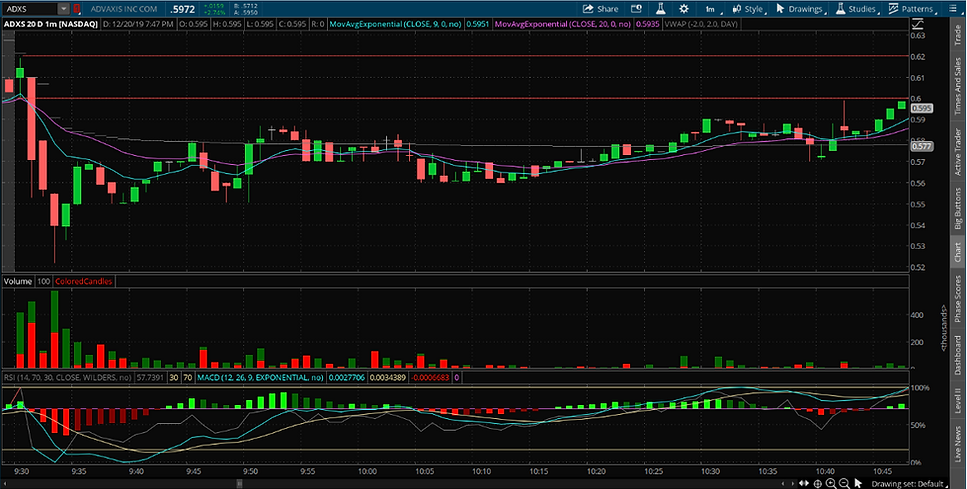
Task: Click the red symbol link clipboard icon
Action: (76, 9)
